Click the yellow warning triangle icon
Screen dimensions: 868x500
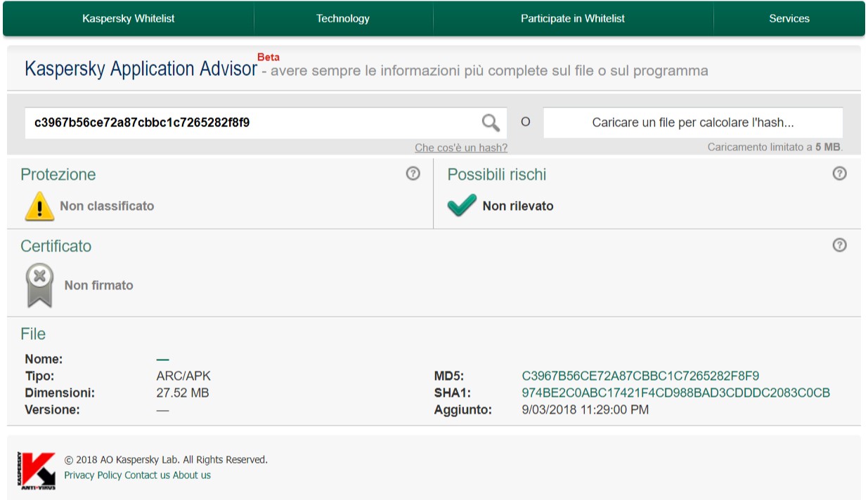click(x=39, y=206)
